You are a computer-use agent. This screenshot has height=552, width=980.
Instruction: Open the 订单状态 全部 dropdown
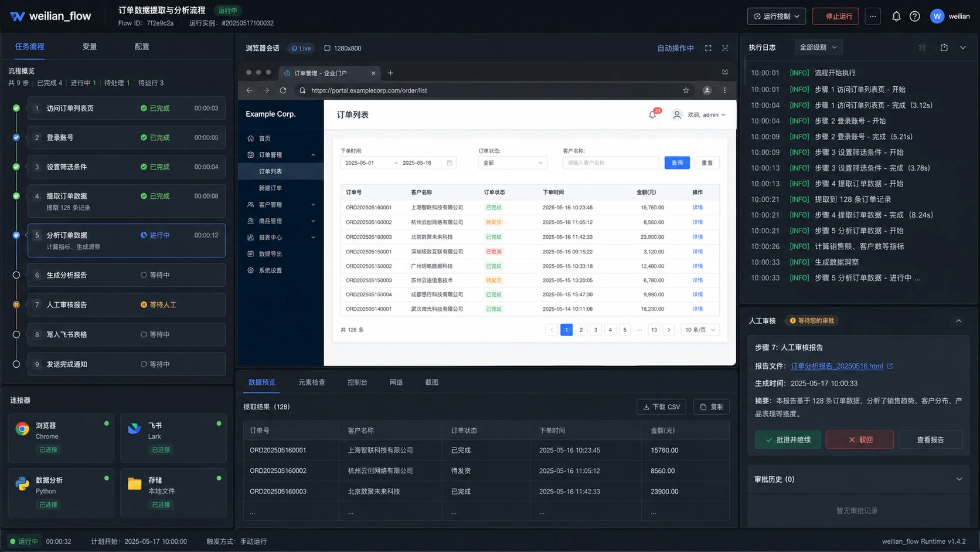pyautogui.click(x=513, y=163)
